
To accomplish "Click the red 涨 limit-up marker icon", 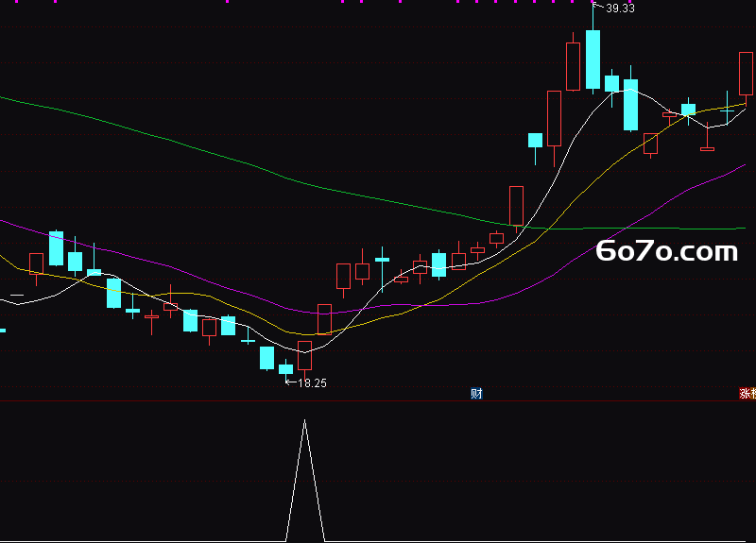I will pyautogui.click(x=747, y=394).
